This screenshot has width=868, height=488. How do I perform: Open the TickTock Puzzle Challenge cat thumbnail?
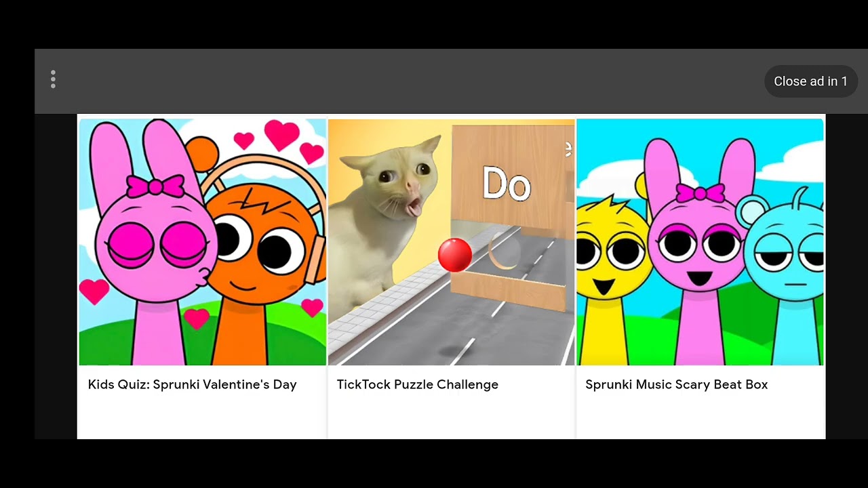[x=451, y=242]
